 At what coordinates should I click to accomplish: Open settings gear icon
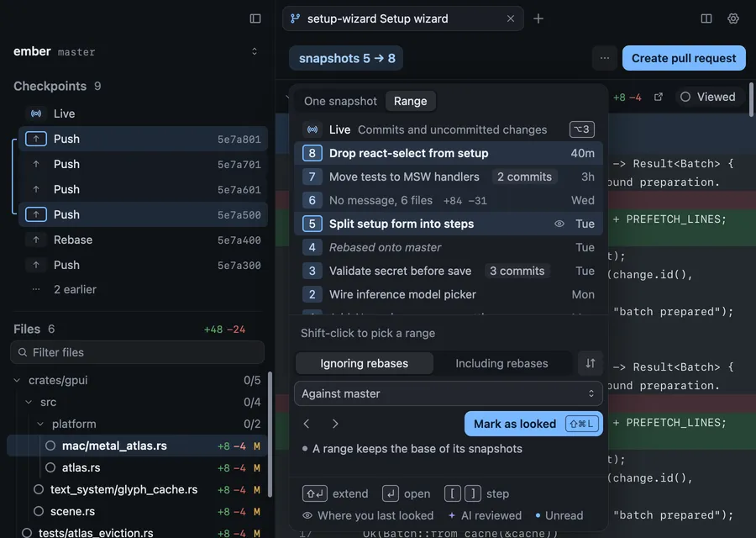(x=733, y=18)
